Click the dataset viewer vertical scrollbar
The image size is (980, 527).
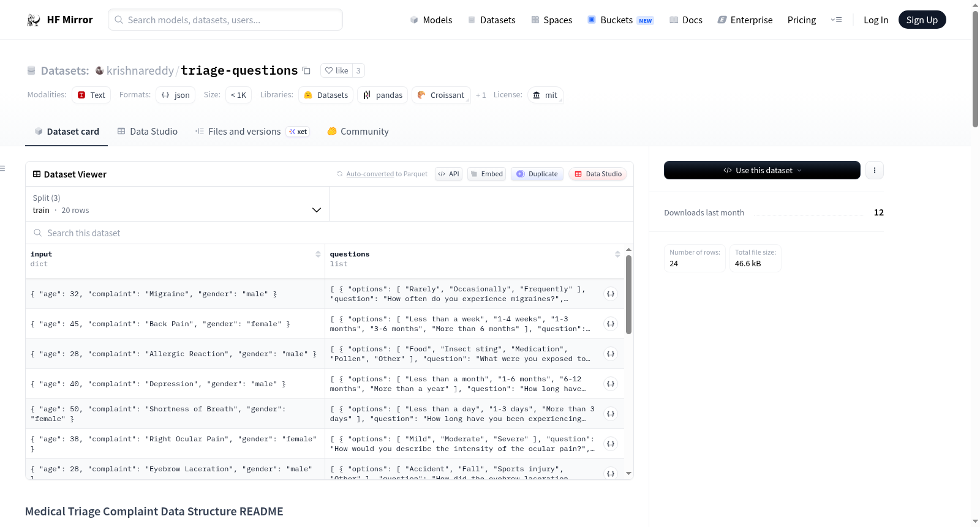pyautogui.click(x=628, y=294)
